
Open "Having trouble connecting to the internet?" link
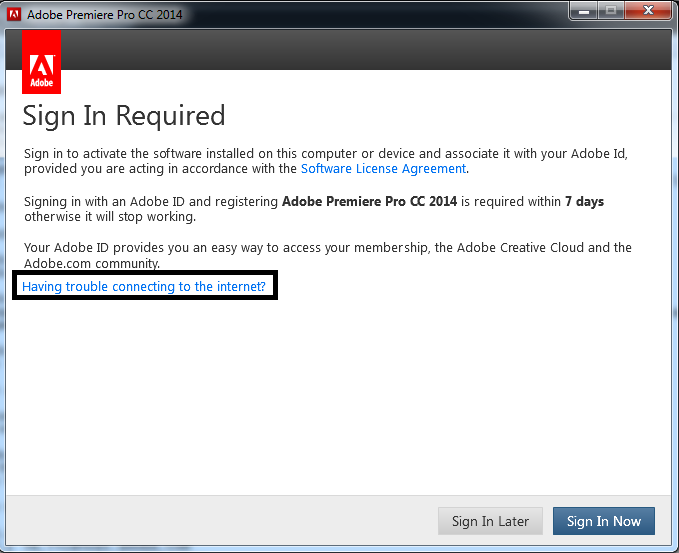[144, 287]
